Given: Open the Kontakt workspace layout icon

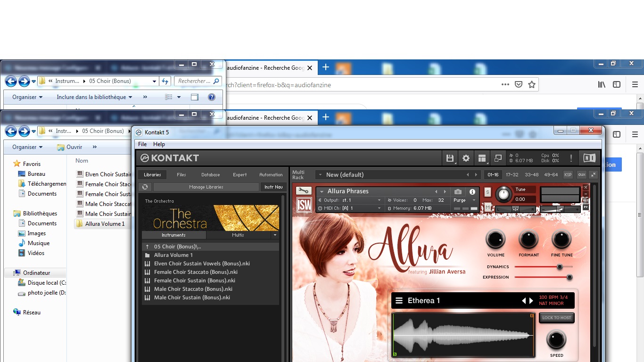Looking at the screenshot, I should pyautogui.click(x=482, y=158).
